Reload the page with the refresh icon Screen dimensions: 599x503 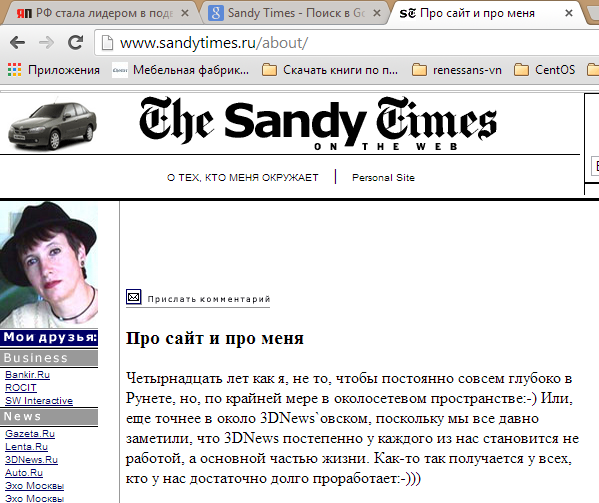(76, 42)
